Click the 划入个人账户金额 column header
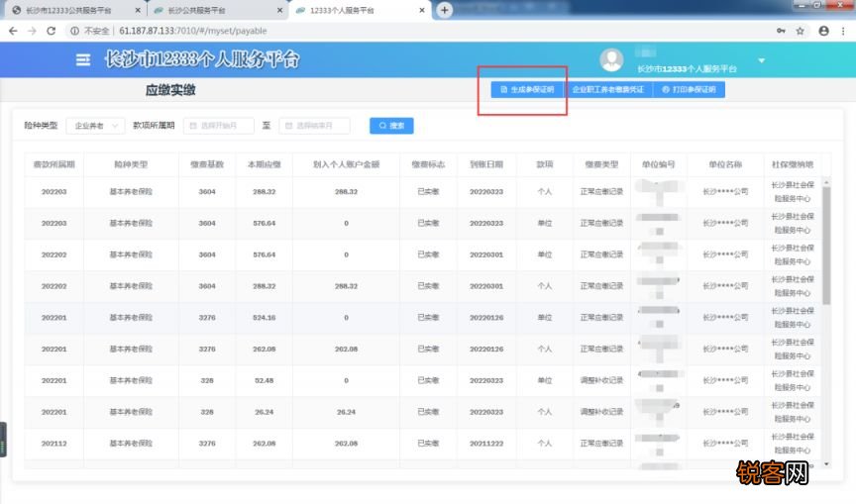The width and height of the screenshot is (856, 504). click(346, 164)
